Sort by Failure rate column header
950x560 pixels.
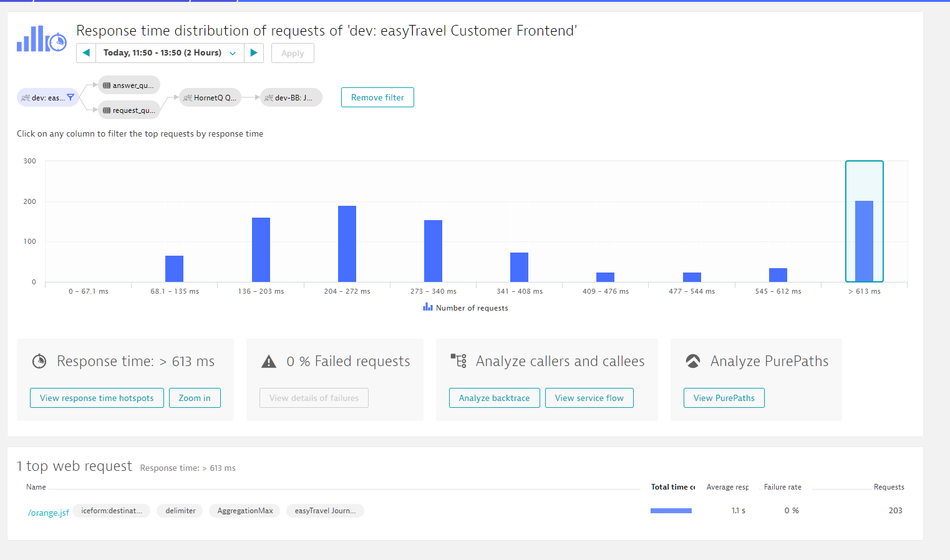click(783, 487)
